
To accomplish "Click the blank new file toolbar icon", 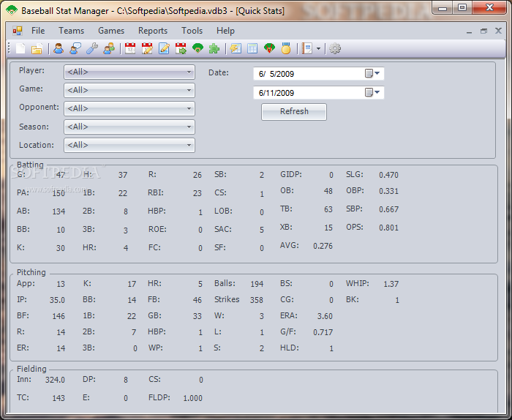I will [20, 49].
